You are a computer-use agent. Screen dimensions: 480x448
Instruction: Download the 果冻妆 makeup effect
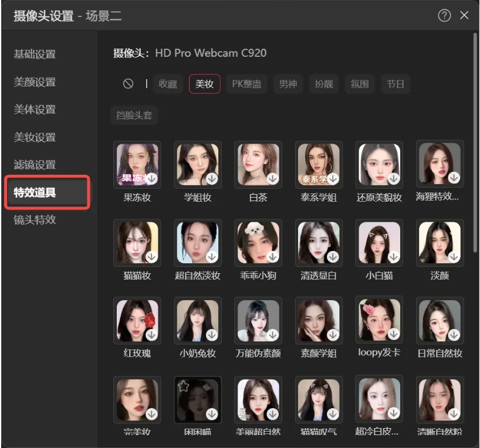point(151,178)
